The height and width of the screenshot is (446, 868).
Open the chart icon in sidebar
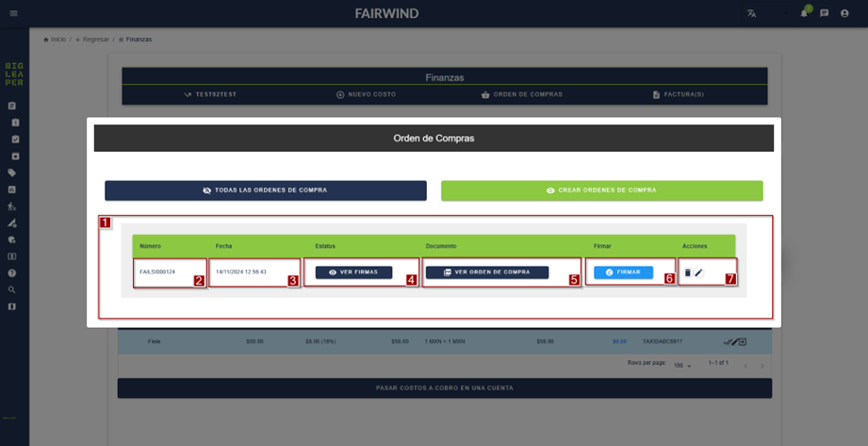(x=11, y=190)
